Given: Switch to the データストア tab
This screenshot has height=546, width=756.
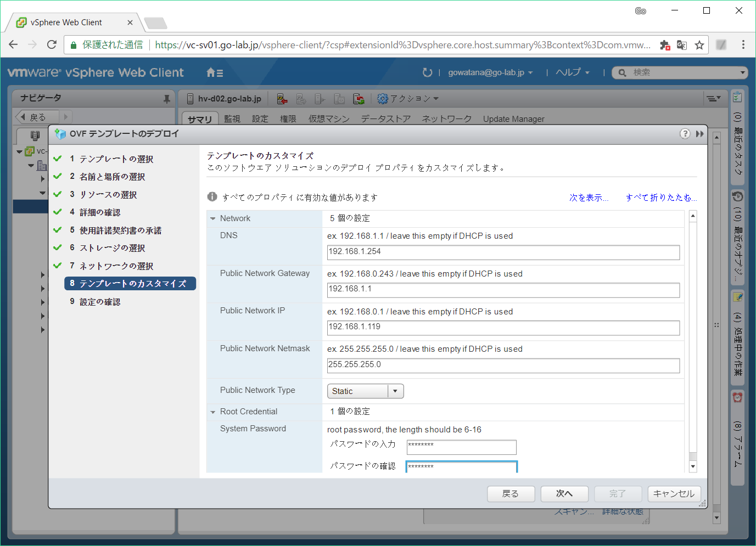Looking at the screenshot, I should [386, 119].
